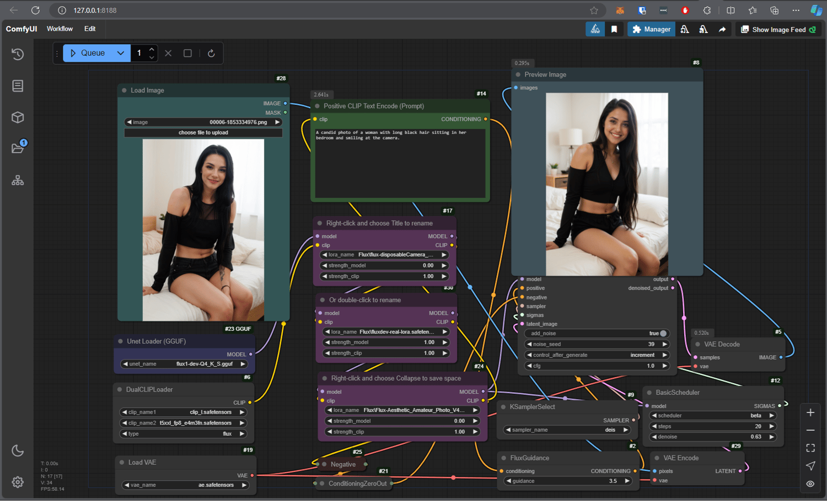Open vae_name ae.safetensors selector
827x504 pixels.
[185, 485]
